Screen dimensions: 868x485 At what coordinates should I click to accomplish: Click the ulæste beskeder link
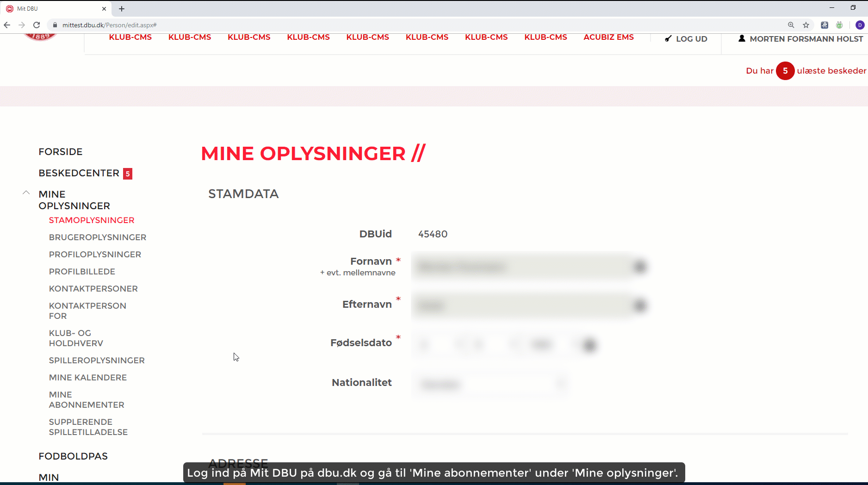pos(831,71)
